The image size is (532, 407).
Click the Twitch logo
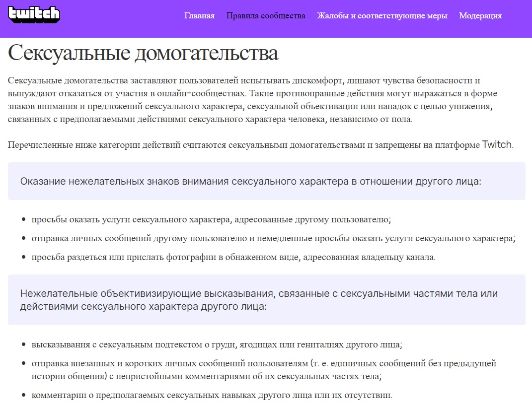pos(34,14)
